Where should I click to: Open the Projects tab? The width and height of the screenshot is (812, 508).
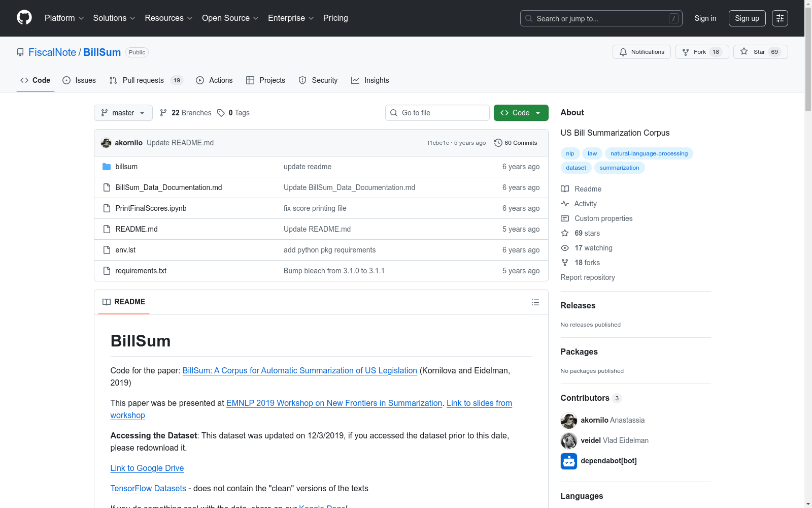click(265, 80)
